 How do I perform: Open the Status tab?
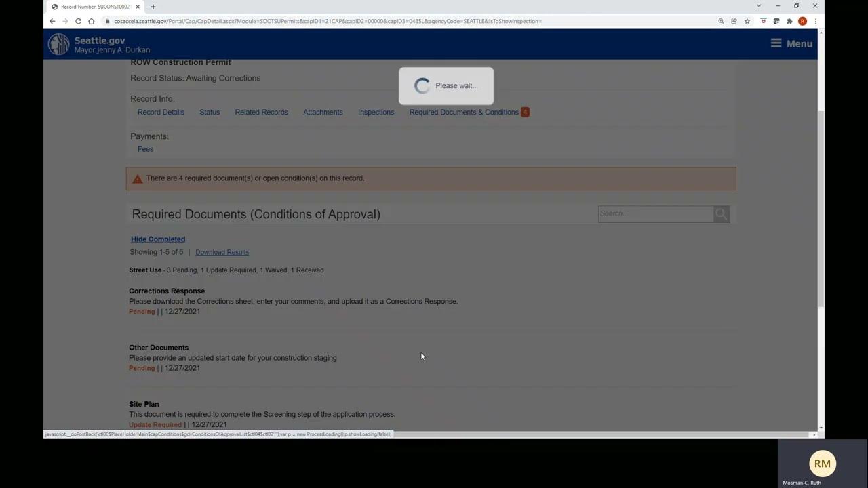(210, 112)
